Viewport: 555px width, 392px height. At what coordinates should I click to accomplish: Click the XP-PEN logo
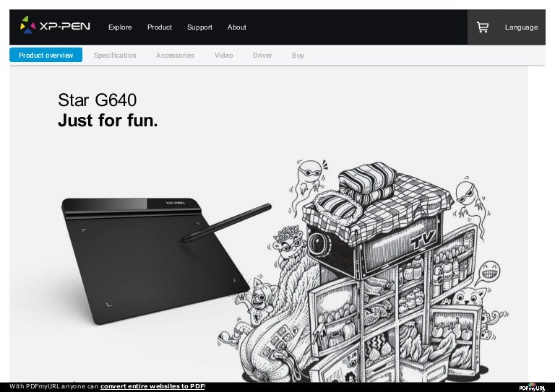[x=55, y=25]
